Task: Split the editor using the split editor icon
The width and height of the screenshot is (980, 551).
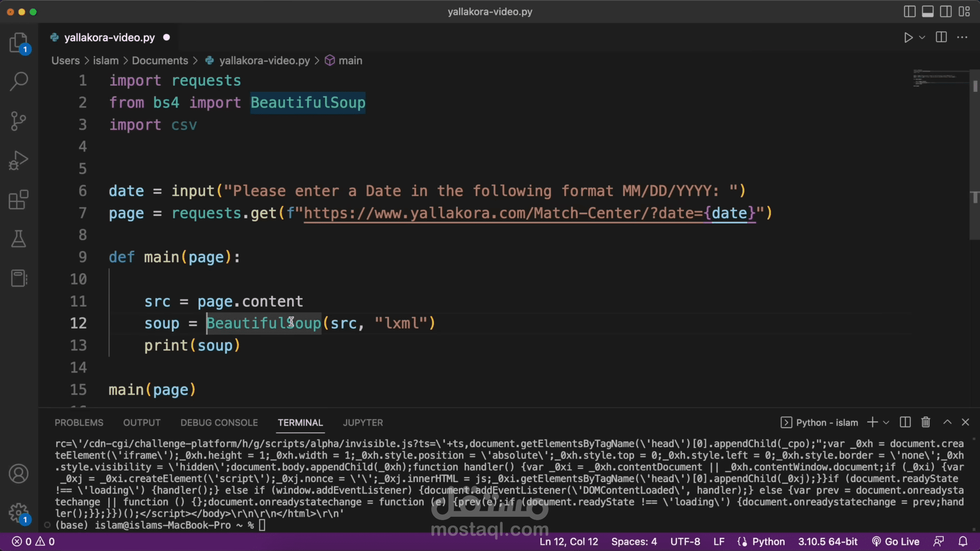Action: tap(941, 37)
